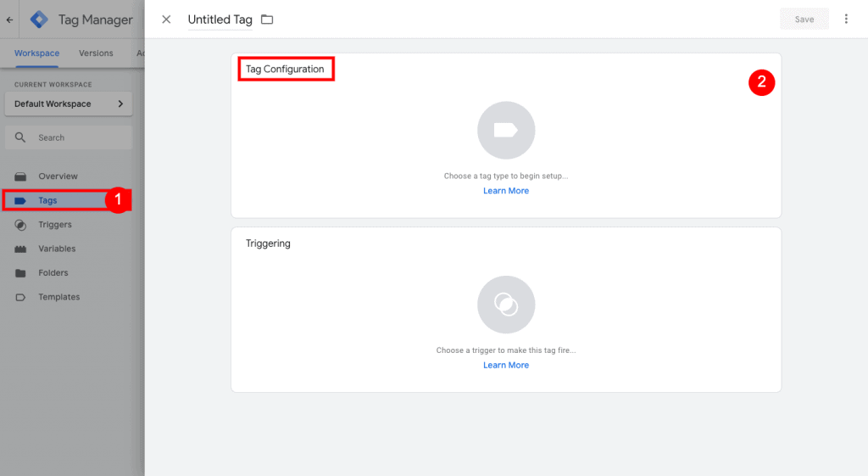The height and width of the screenshot is (476, 868).
Task: Click the Variables brick icon
Action: 20,249
